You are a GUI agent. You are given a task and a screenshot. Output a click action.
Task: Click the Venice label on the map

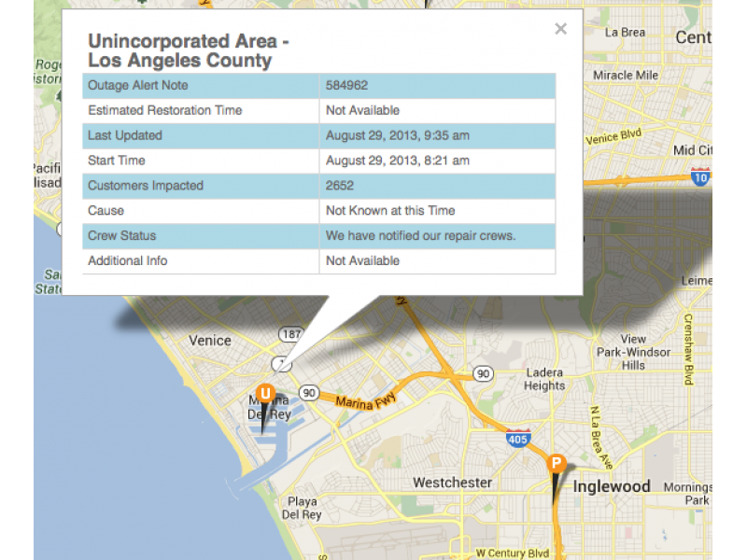209,341
